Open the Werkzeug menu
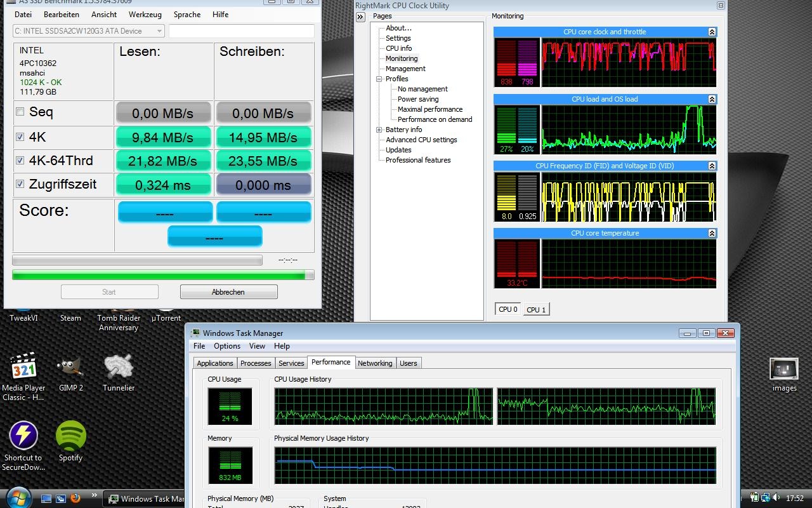 coord(145,14)
